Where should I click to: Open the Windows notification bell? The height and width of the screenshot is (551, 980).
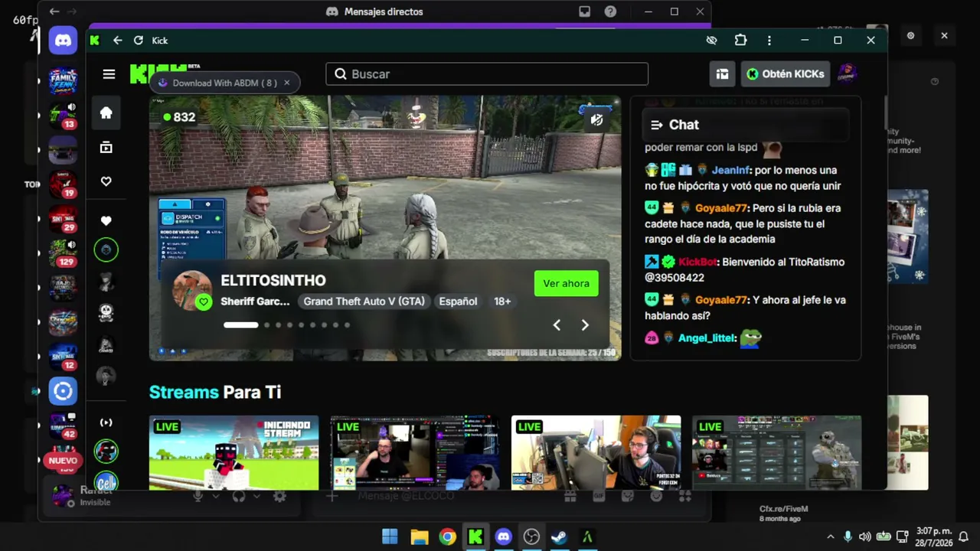tap(964, 536)
